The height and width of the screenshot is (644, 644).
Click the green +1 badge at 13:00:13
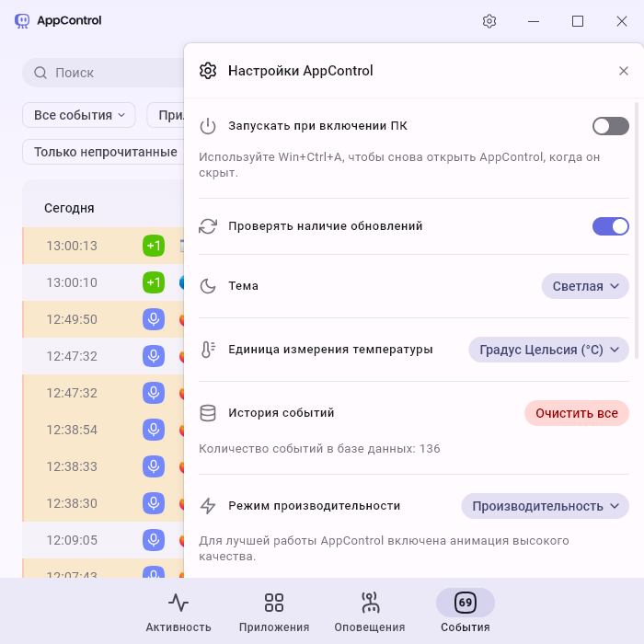point(154,246)
